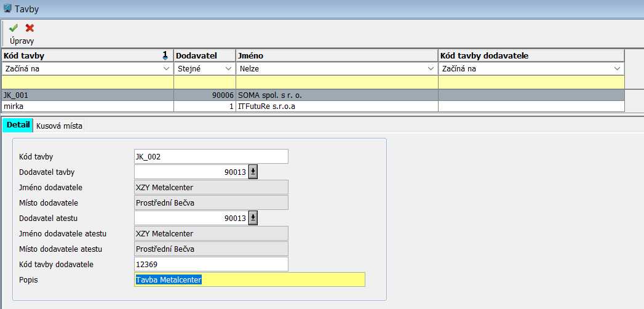Click the yellow filter cell under Jméno
644x309 pixels.
point(336,82)
